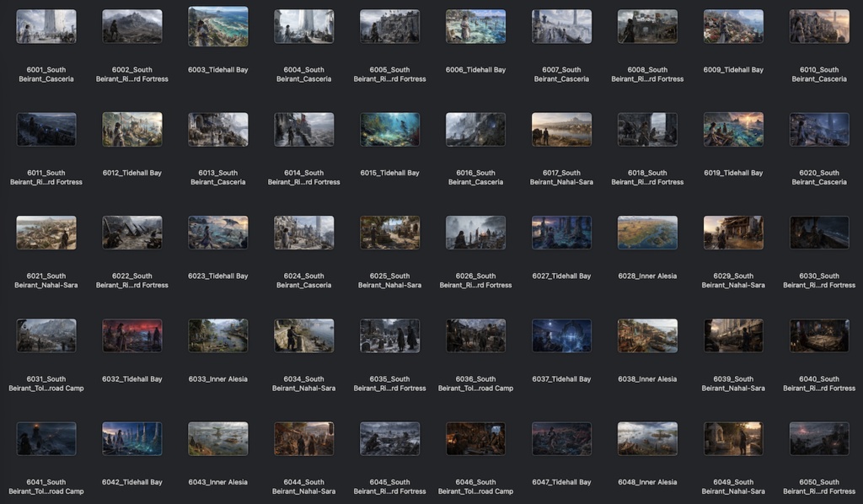Select the 6008_South Beirant fortress image
Screen dimensions: 863x504
(647, 26)
